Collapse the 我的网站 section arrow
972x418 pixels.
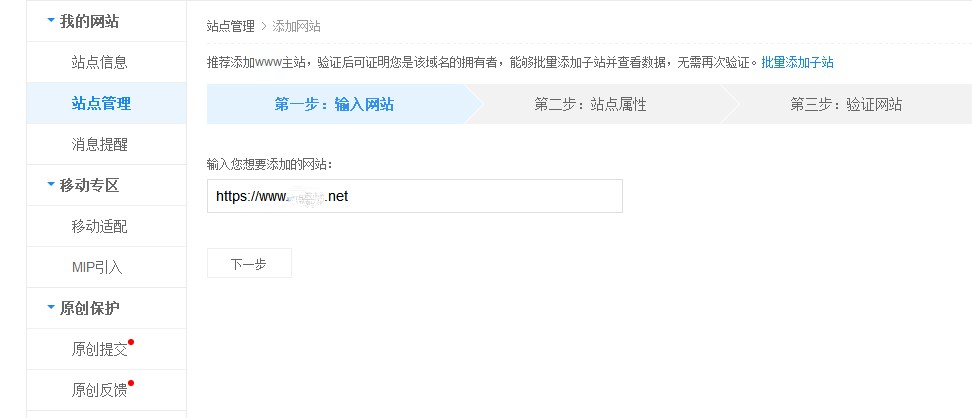click(x=51, y=21)
